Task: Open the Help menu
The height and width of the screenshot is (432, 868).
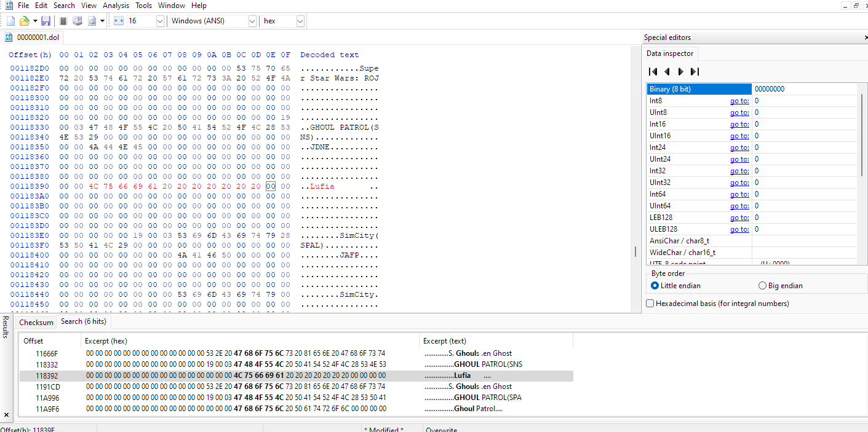Action: (199, 5)
